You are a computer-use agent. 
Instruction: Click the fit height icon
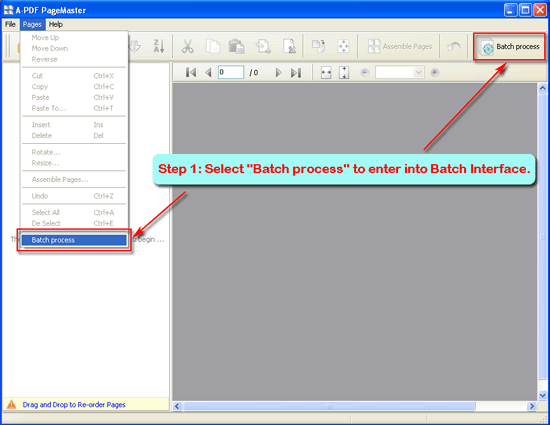coord(344,73)
